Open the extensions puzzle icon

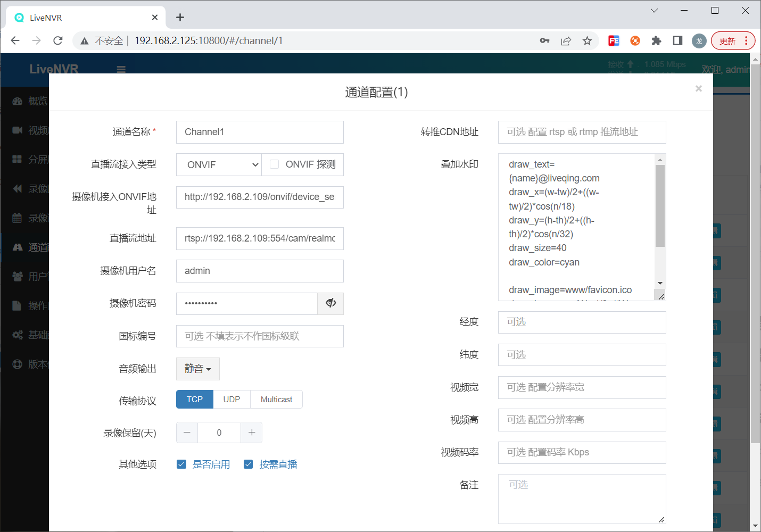pos(656,40)
